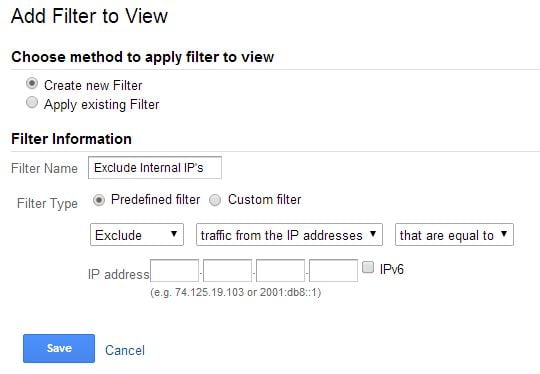Click the Filter Type label
The image size is (540, 374).
click(x=48, y=204)
